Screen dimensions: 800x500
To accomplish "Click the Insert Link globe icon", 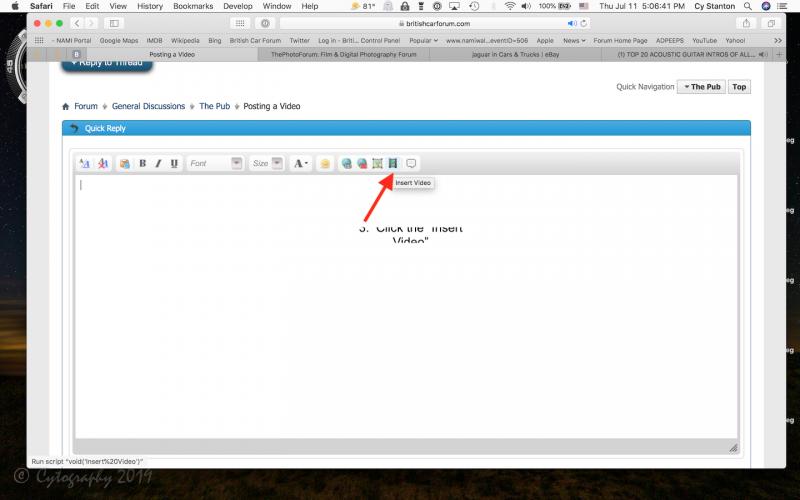I will (x=346, y=163).
